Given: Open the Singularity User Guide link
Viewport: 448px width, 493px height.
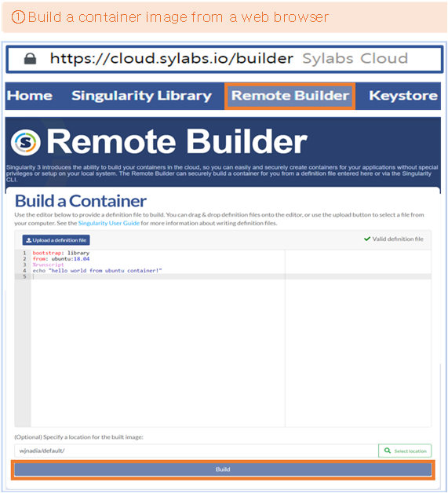Looking at the screenshot, I should tap(109, 223).
